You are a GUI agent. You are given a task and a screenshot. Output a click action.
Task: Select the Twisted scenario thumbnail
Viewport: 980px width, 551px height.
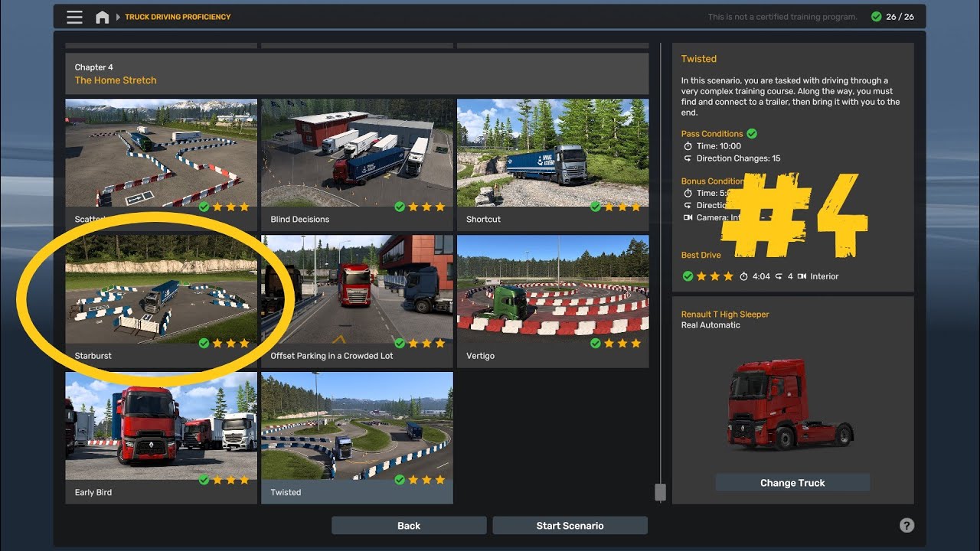[x=357, y=426]
